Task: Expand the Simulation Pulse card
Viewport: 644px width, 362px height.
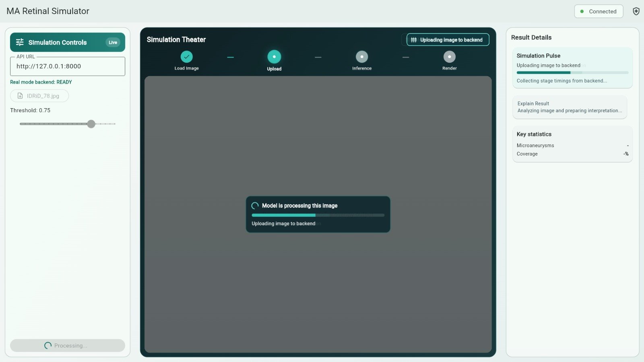Action: click(x=572, y=56)
